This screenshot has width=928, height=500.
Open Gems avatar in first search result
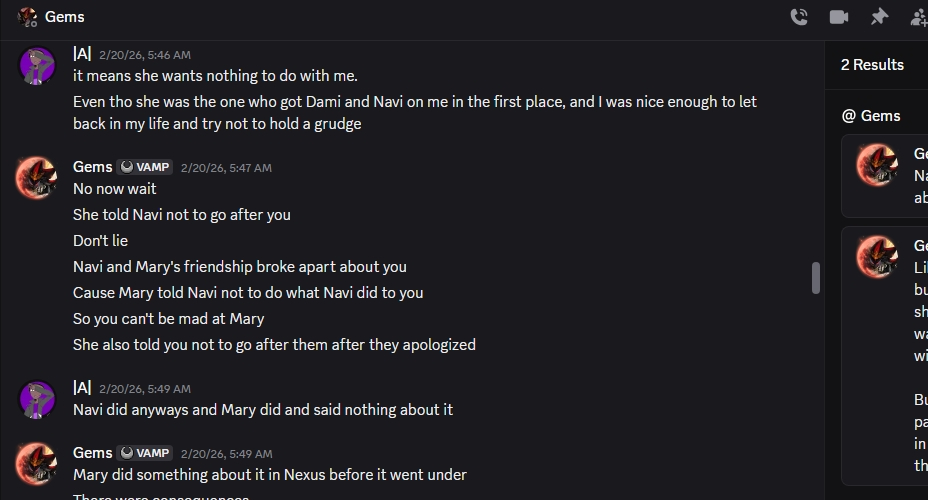(x=877, y=165)
